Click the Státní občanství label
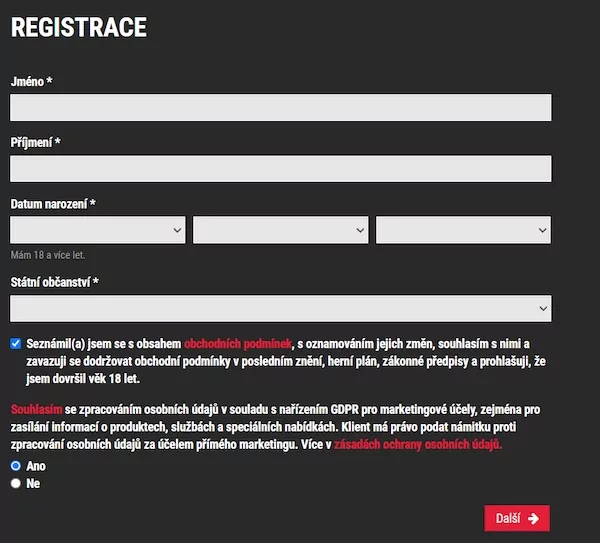The image size is (600, 543). 54,282
